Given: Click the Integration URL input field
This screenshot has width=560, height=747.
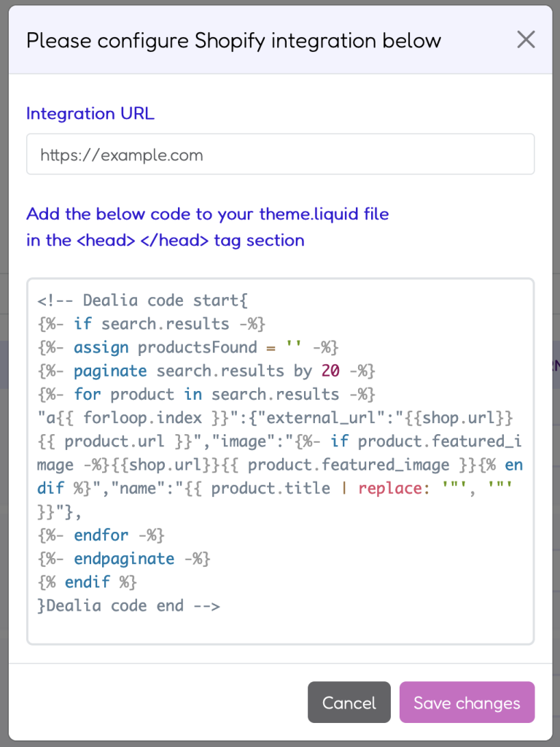Looking at the screenshot, I should [280, 154].
